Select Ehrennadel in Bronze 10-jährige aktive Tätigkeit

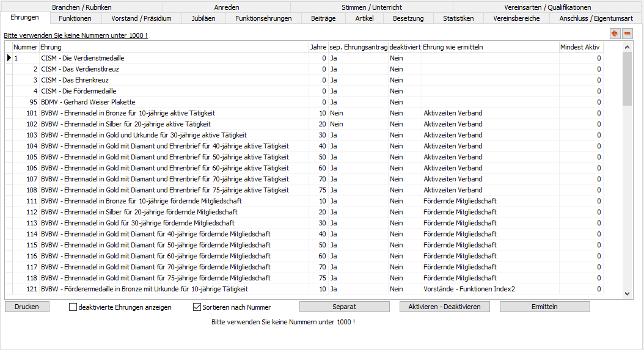point(304,113)
